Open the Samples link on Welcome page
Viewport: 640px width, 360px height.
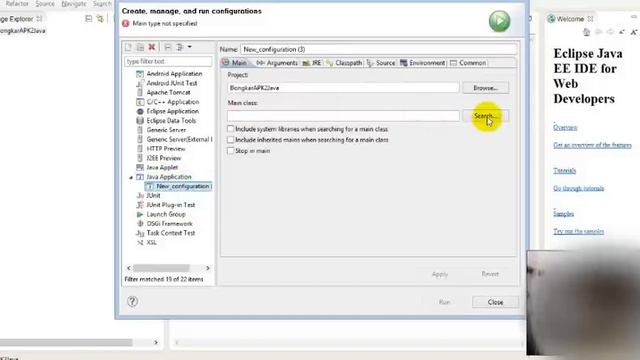coord(563,214)
